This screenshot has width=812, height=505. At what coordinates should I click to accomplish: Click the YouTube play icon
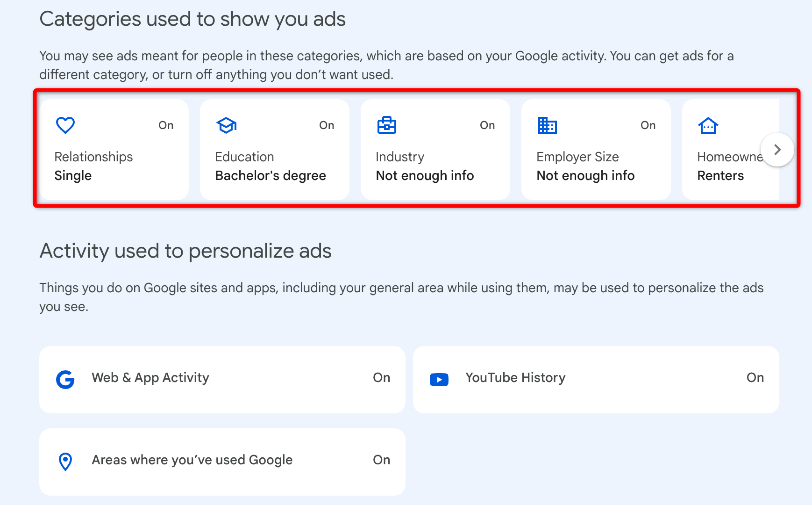(x=439, y=379)
